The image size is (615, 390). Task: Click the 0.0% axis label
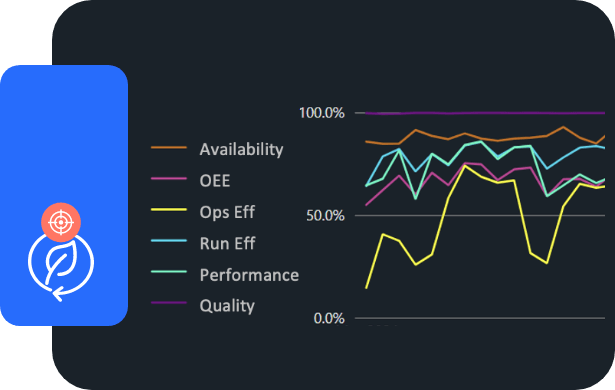329,318
